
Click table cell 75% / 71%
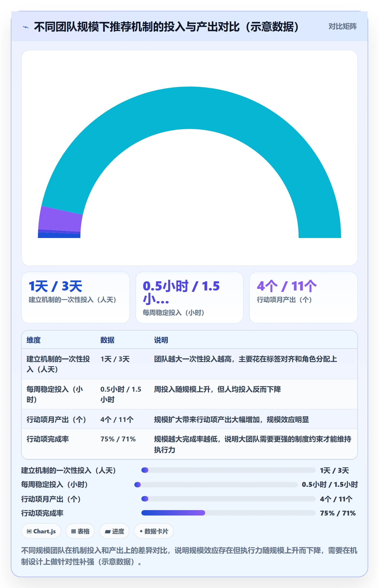tap(118, 439)
